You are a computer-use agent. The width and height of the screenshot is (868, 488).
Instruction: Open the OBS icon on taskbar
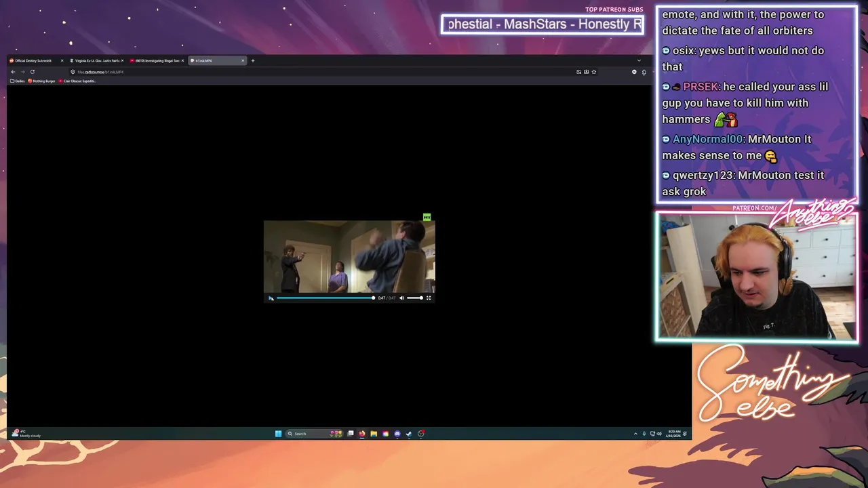click(421, 434)
